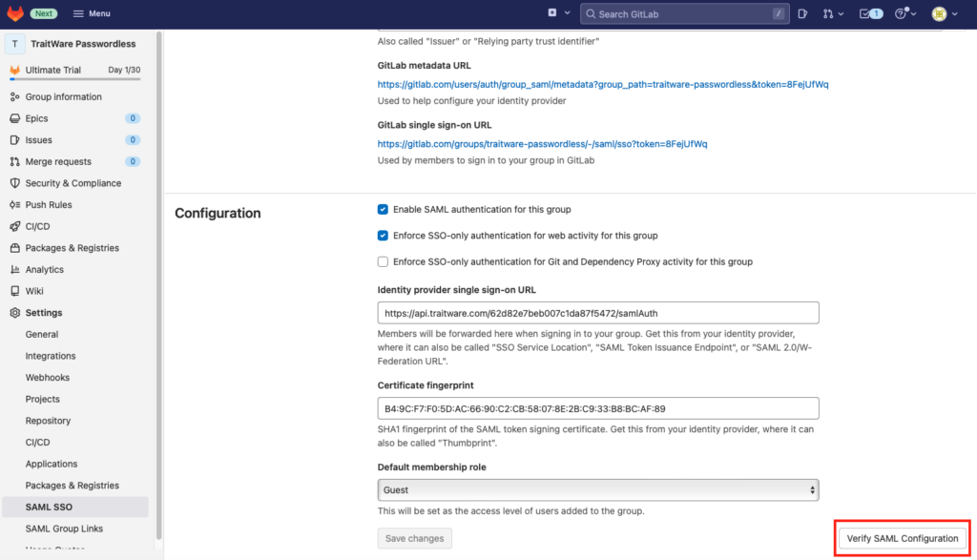Click Save changes button
Image resolution: width=977 pixels, height=560 pixels.
414,538
